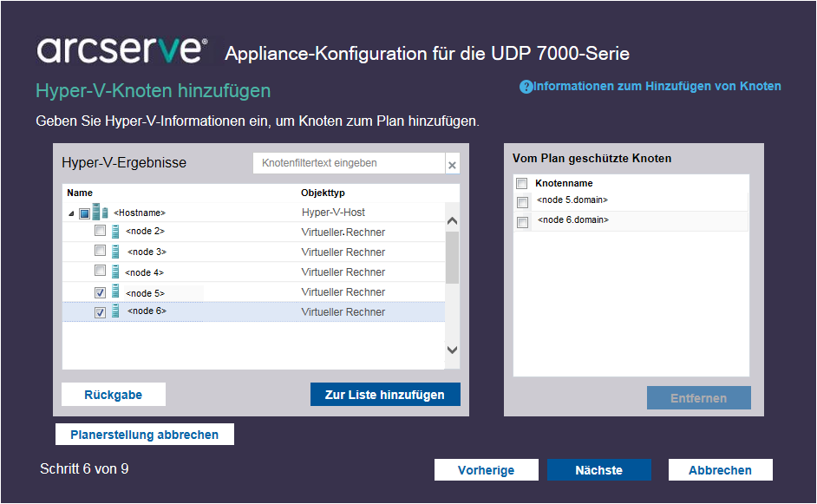This screenshot has width=817, height=504.
Task: Click the Knotenname column header
Action: 565,183
